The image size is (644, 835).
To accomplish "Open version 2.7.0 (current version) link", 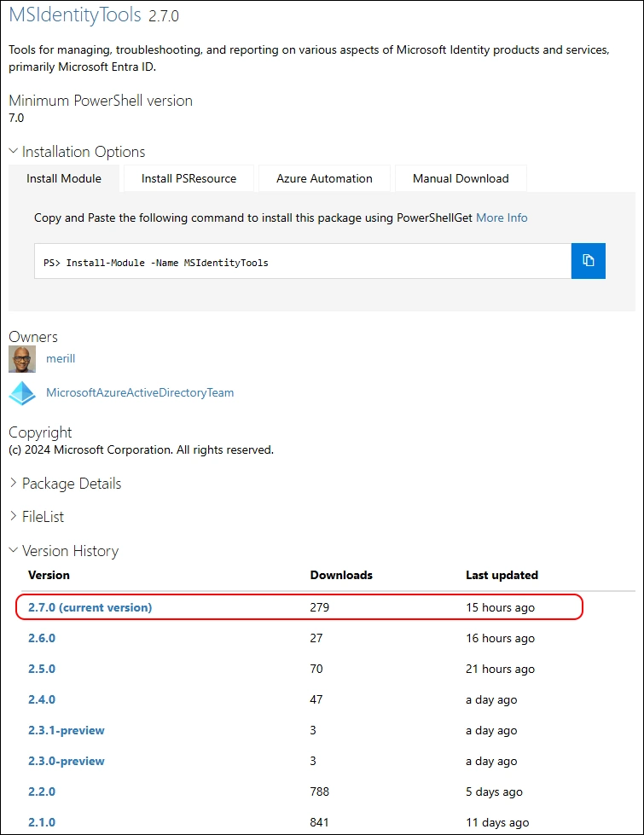I will click(x=90, y=607).
